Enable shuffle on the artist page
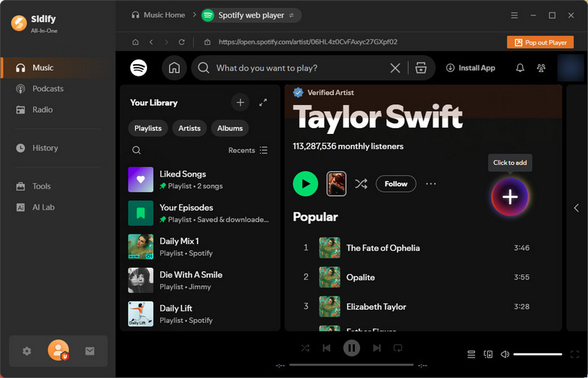 tap(361, 184)
